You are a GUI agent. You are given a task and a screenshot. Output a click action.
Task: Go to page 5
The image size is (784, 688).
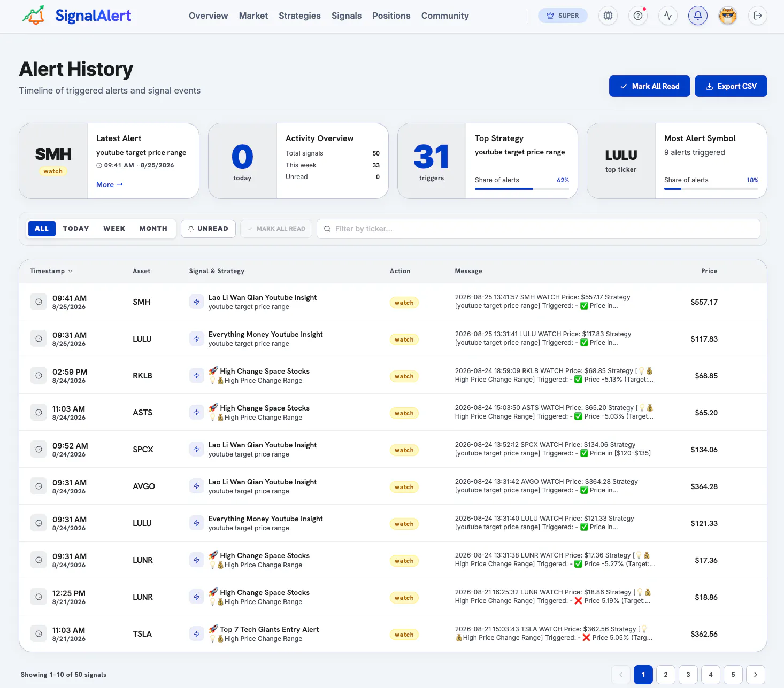(733, 675)
